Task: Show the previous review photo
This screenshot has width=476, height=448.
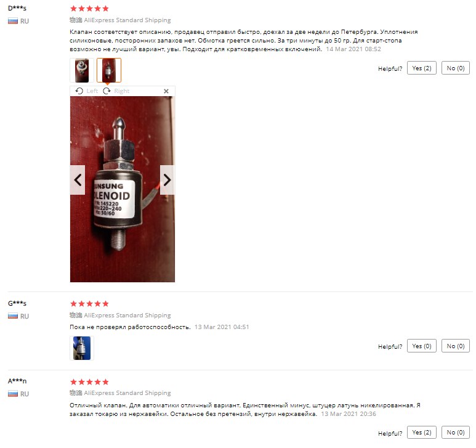Action: (78, 180)
